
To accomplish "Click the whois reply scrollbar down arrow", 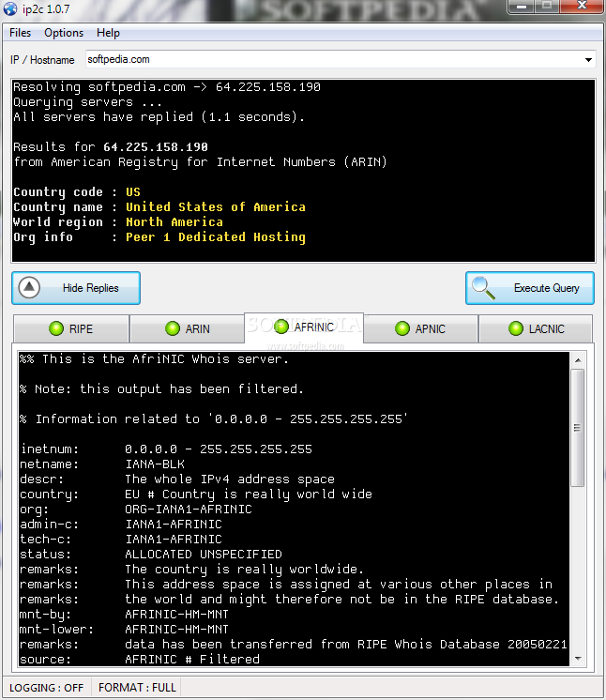I will tap(578, 659).
